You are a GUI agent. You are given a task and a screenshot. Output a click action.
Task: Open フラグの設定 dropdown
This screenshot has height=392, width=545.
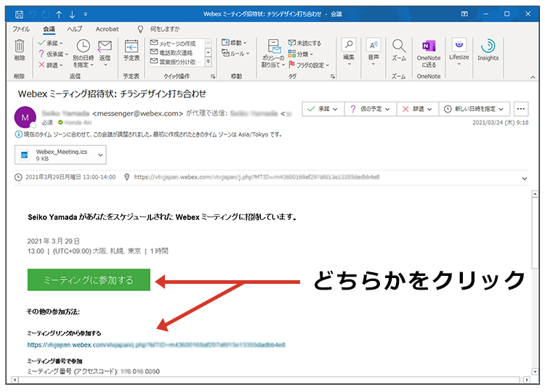[308, 65]
